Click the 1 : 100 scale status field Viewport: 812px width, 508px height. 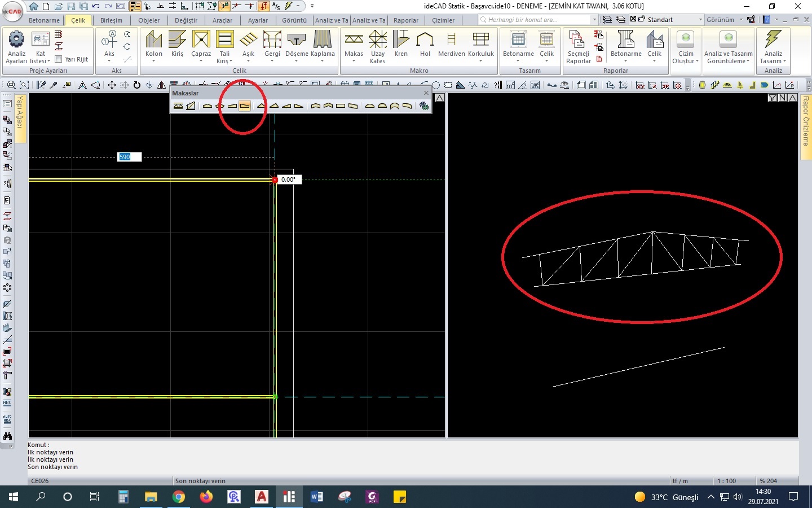pyautogui.click(x=727, y=481)
